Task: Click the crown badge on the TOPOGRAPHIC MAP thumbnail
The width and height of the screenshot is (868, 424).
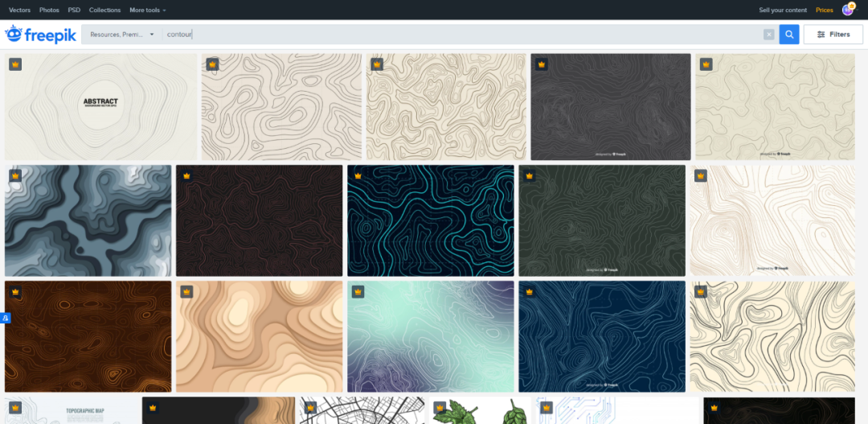Action: pos(15,407)
